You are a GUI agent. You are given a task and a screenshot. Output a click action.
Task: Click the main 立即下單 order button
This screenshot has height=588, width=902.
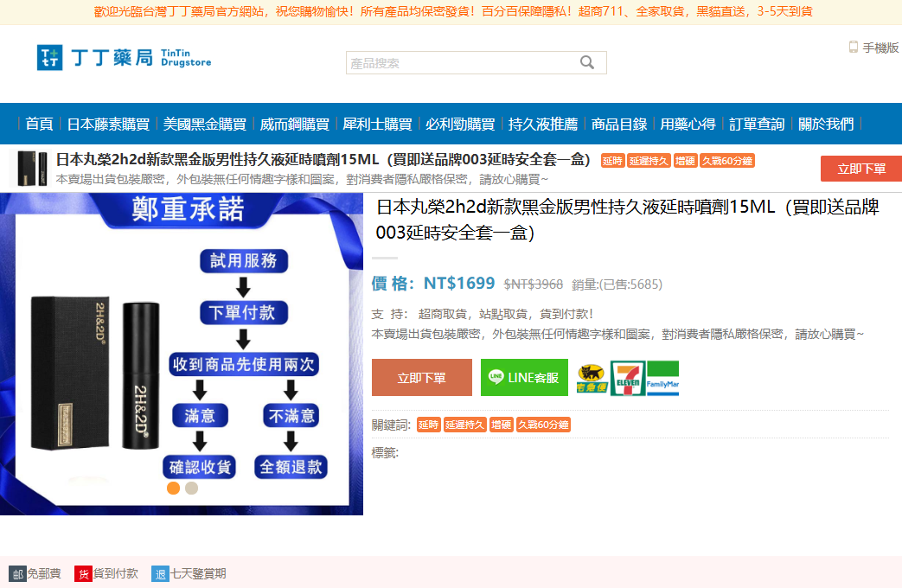click(x=422, y=378)
